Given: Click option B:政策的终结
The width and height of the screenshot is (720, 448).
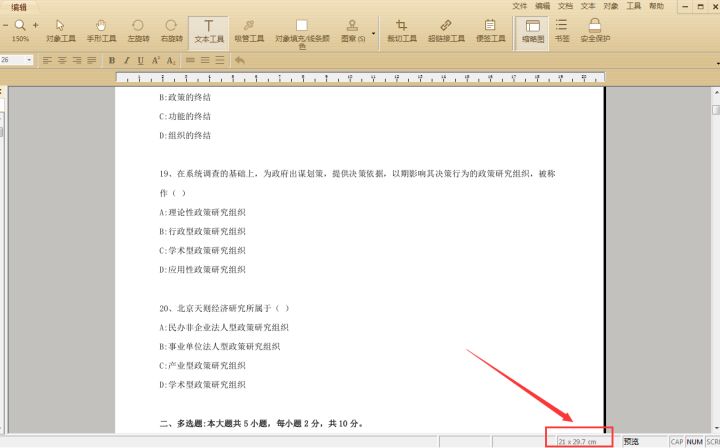Looking at the screenshot, I should pyautogui.click(x=185, y=97).
